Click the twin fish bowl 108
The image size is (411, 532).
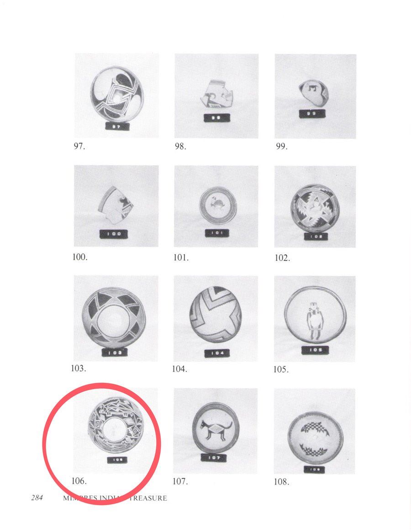(315, 431)
